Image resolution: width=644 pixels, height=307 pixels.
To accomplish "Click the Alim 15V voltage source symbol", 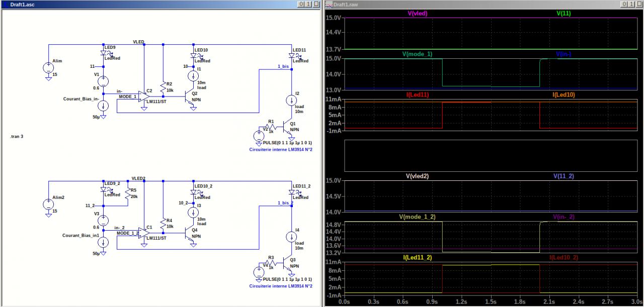I will coord(48,67).
